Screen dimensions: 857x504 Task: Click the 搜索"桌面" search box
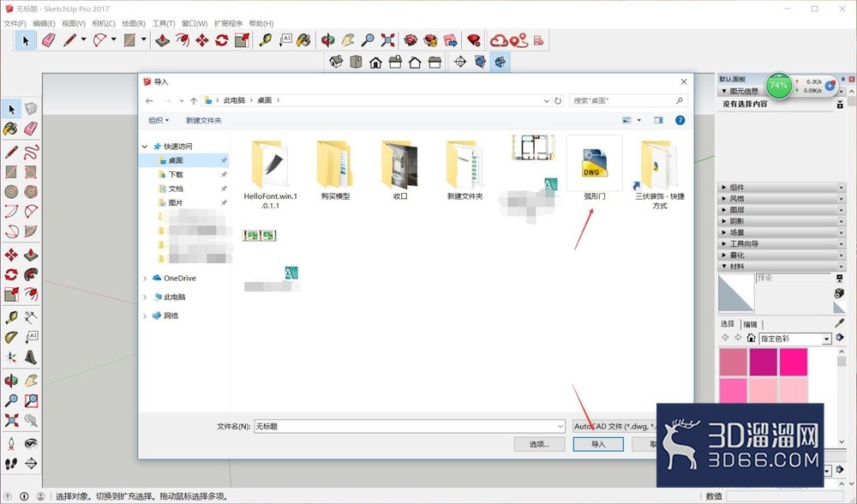click(627, 100)
